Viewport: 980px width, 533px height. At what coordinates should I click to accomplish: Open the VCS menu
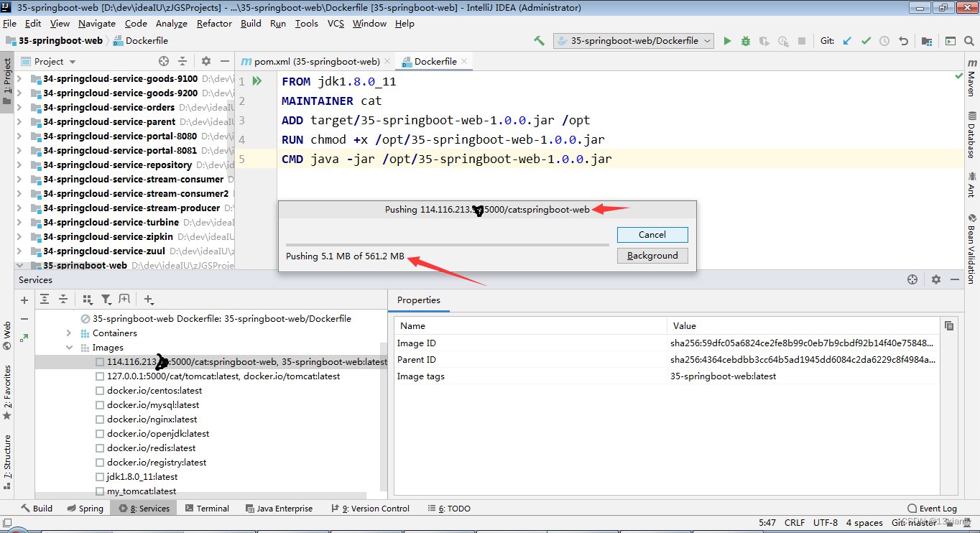[336, 24]
